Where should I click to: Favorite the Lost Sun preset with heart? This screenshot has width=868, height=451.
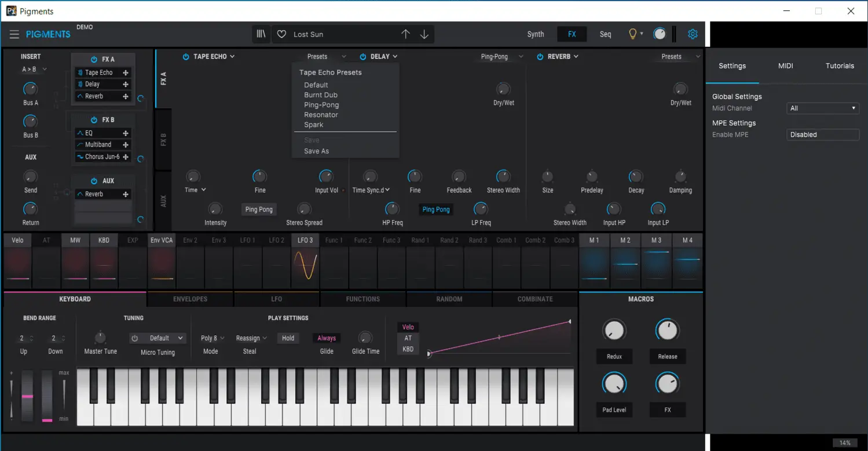pos(281,34)
